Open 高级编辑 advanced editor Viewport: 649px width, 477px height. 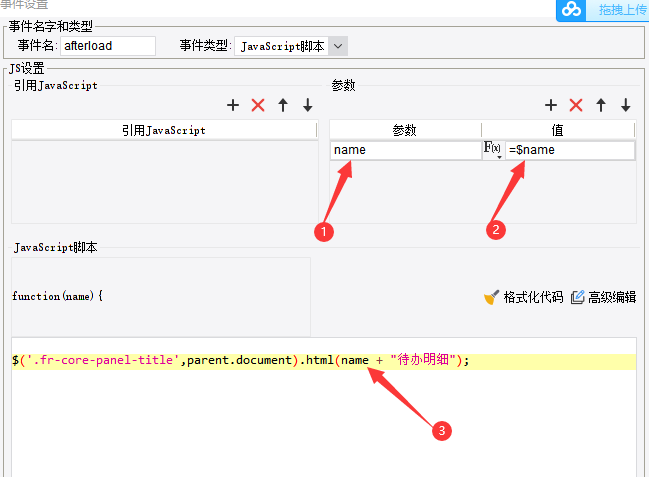tap(603, 297)
